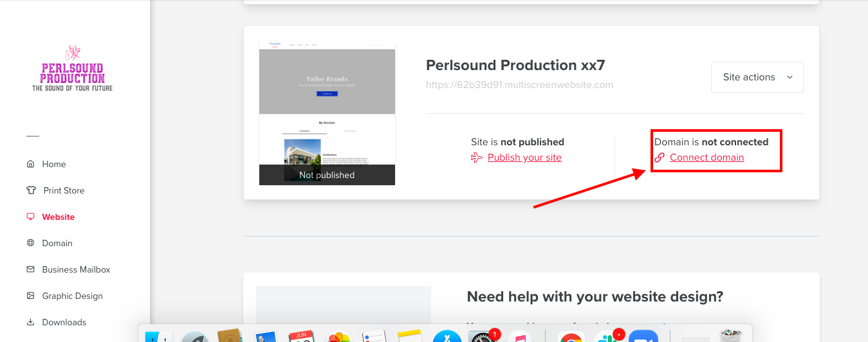Open the multiscreenwebsite.com site URL
Image resolution: width=868 pixels, height=342 pixels.
pos(519,85)
